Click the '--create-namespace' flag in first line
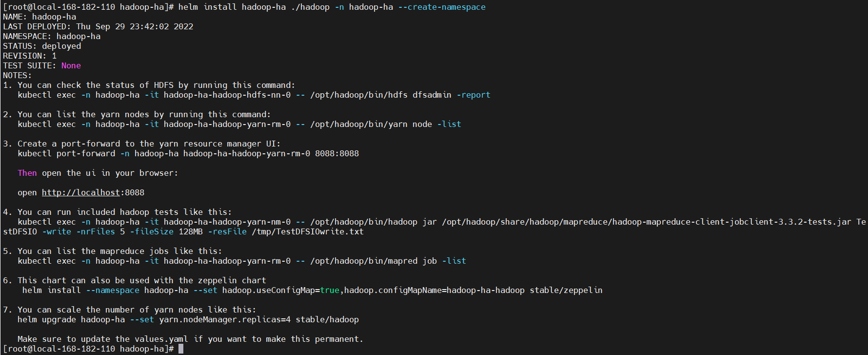The image size is (868, 355). 442,7
